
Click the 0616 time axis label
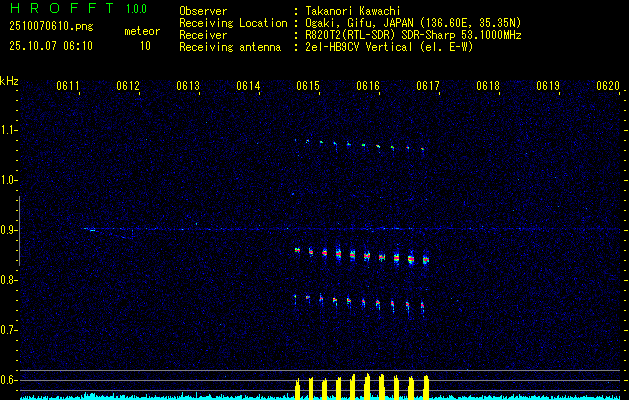tap(368, 86)
